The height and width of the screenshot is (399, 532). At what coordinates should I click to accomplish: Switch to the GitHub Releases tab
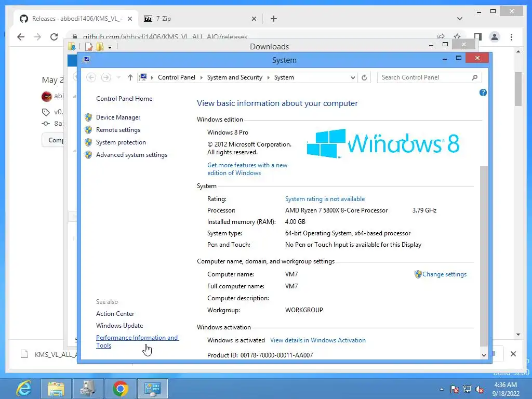pyautogui.click(x=75, y=19)
